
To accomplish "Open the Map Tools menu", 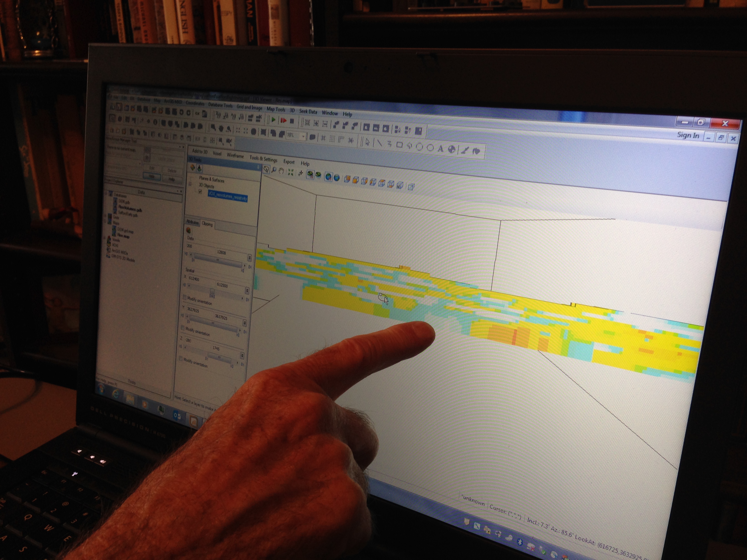I will [x=276, y=109].
